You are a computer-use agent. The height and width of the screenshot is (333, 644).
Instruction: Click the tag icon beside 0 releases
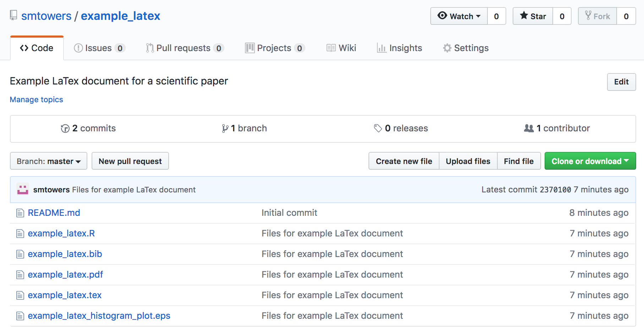coord(378,129)
